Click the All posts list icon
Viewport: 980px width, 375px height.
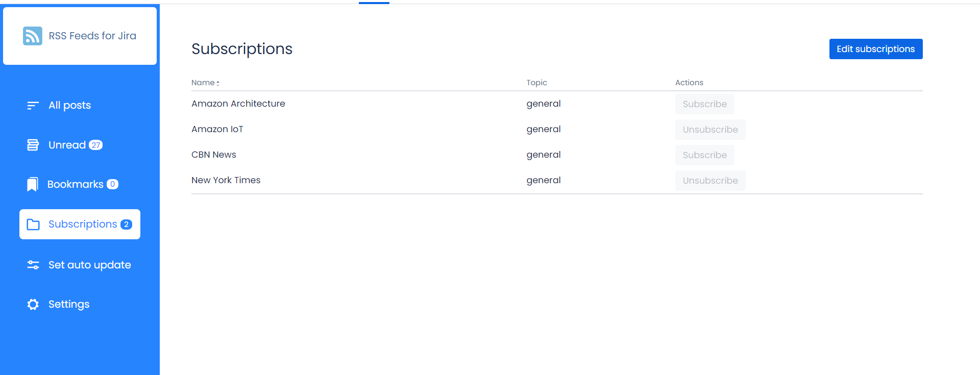point(33,106)
